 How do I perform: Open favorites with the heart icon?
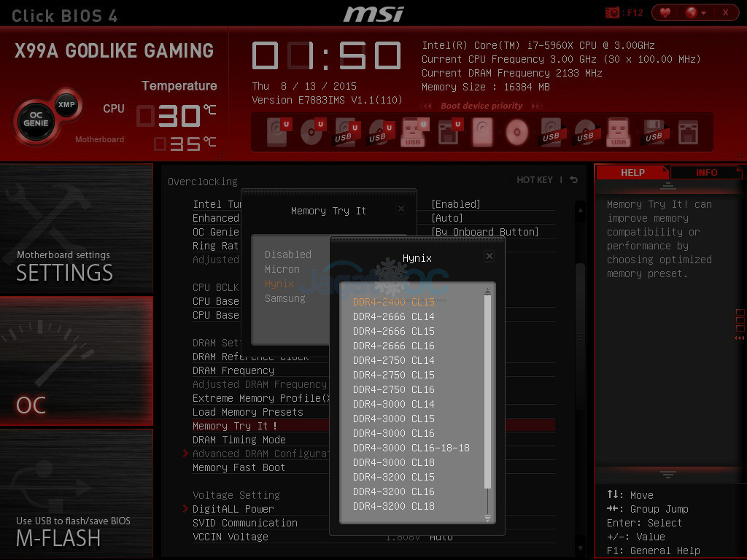pyautogui.click(x=665, y=12)
